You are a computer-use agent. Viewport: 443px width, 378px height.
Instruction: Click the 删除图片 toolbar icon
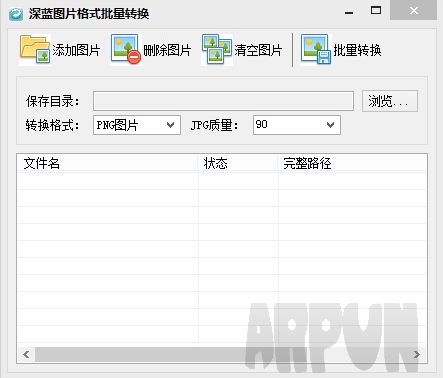(x=126, y=49)
